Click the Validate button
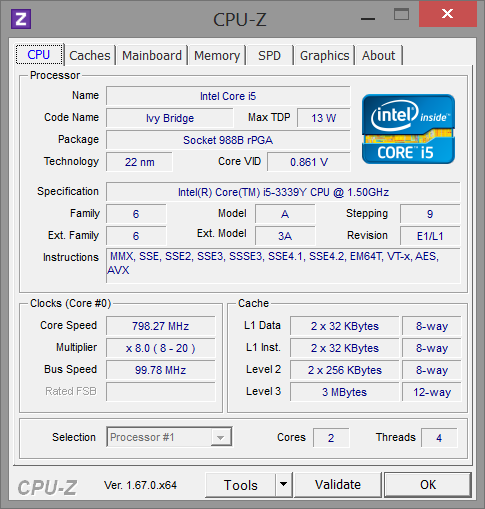The height and width of the screenshot is (509, 485). (x=338, y=485)
